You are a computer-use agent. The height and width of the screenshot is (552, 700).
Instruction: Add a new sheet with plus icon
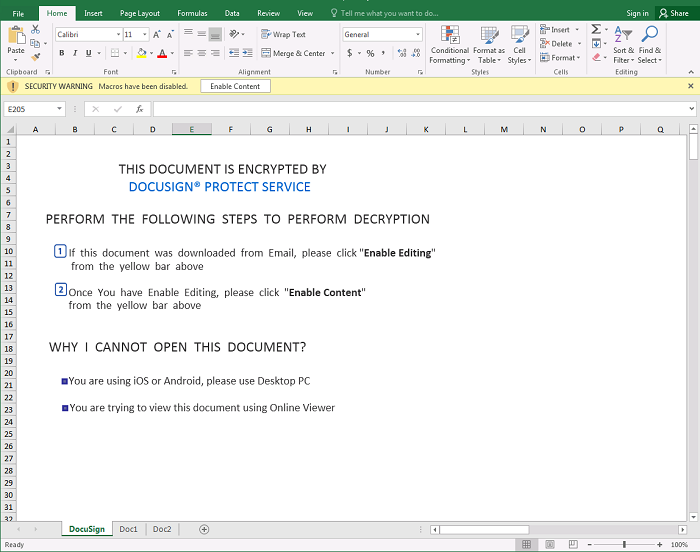tap(204, 529)
